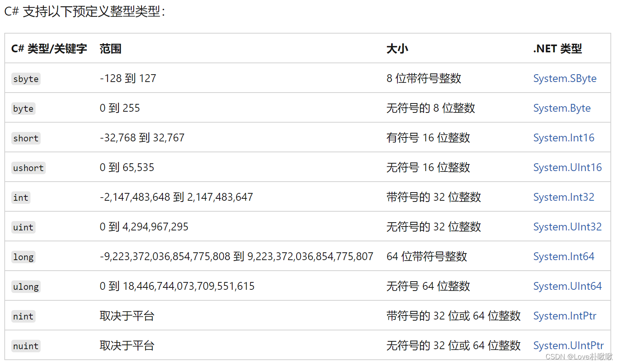Viewport: 619px width, 364px height.
Task: Open the System.SByte link
Action: tap(565, 79)
